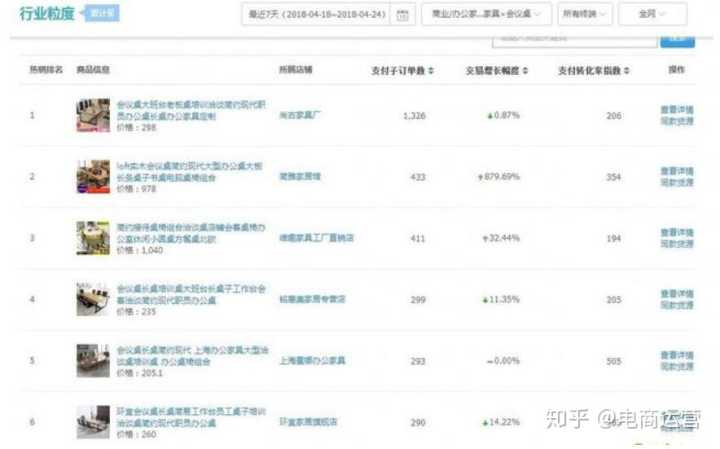Expand the 办公家具 > 会议桌 category dropdown
The image size is (720, 449).
pyautogui.click(x=487, y=14)
